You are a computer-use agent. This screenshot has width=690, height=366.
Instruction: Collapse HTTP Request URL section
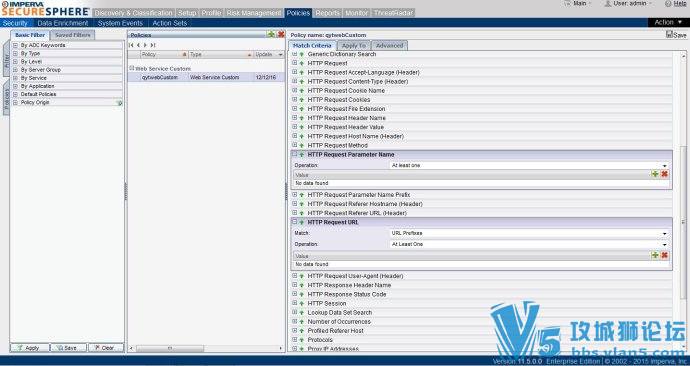coord(295,222)
